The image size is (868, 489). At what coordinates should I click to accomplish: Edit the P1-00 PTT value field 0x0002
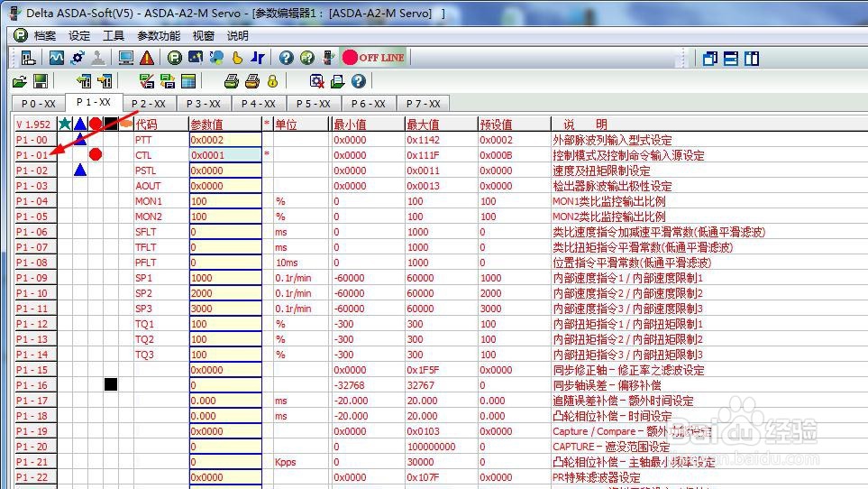click(224, 140)
